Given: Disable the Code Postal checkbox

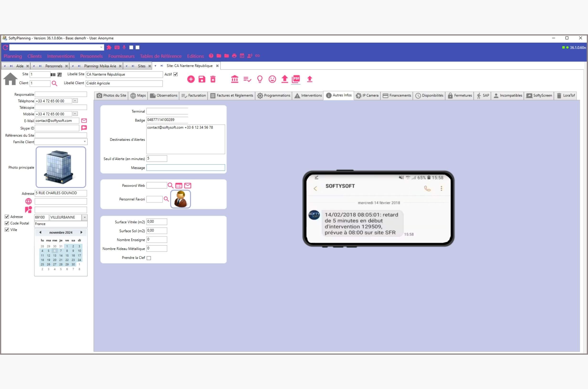Looking at the screenshot, I should coord(7,223).
